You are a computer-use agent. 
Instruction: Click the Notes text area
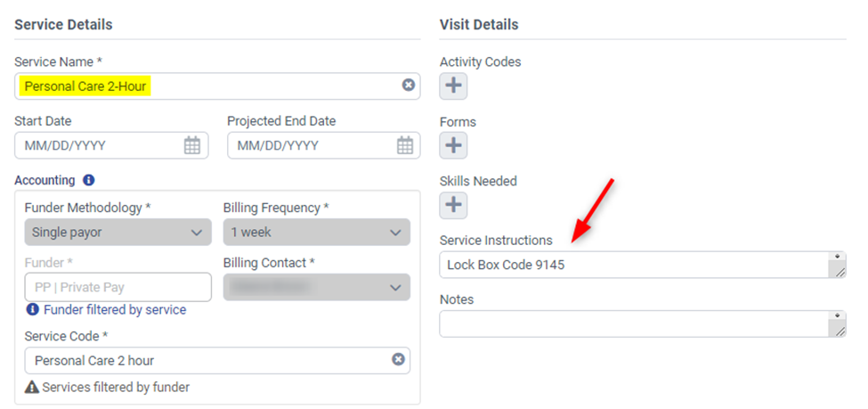tap(632, 323)
